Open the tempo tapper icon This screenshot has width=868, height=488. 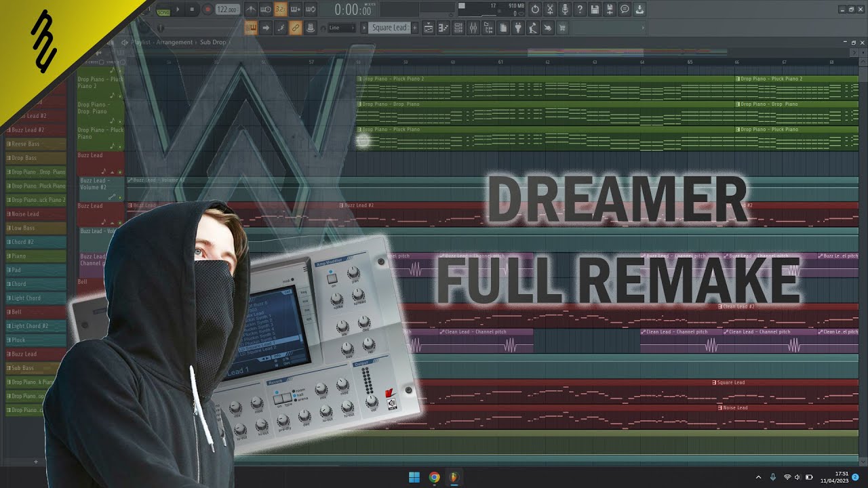click(533, 28)
